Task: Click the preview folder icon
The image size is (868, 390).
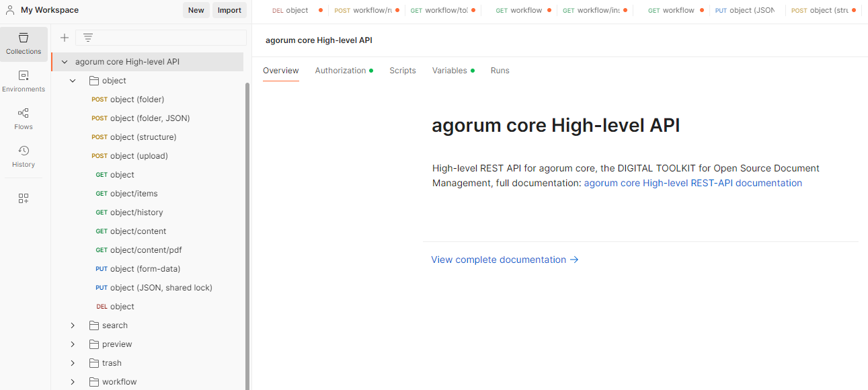Action: [x=94, y=344]
